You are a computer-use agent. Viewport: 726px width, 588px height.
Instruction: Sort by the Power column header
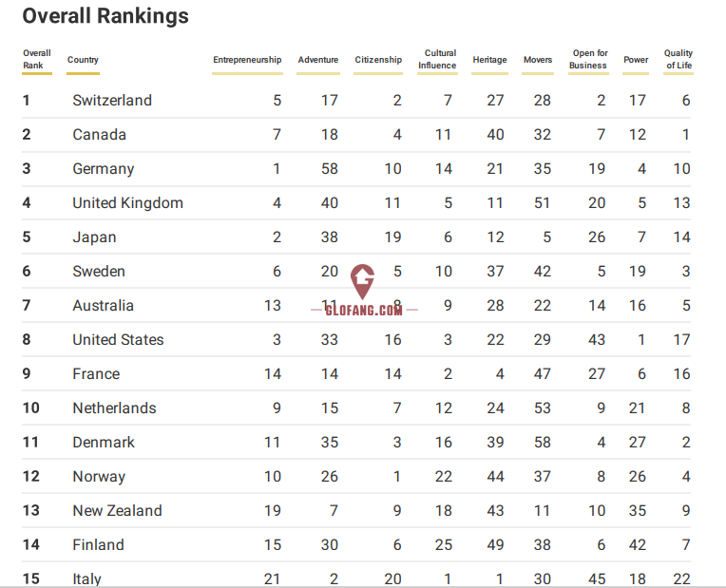636,60
